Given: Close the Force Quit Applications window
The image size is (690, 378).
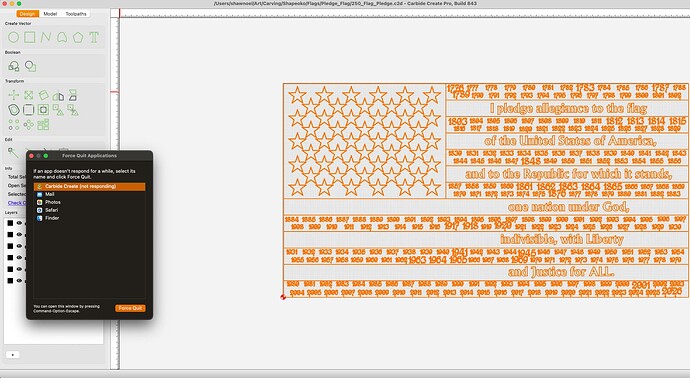Looking at the screenshot, I should coord(32,156).
